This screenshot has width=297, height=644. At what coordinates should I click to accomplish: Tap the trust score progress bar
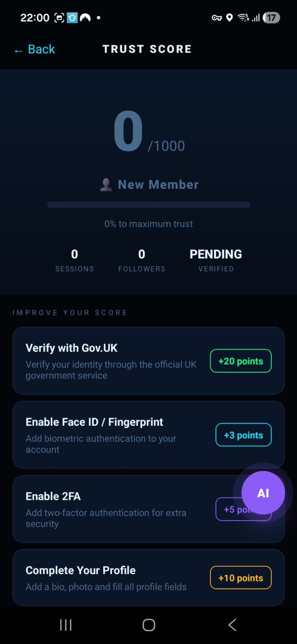(x=148, y=205)
